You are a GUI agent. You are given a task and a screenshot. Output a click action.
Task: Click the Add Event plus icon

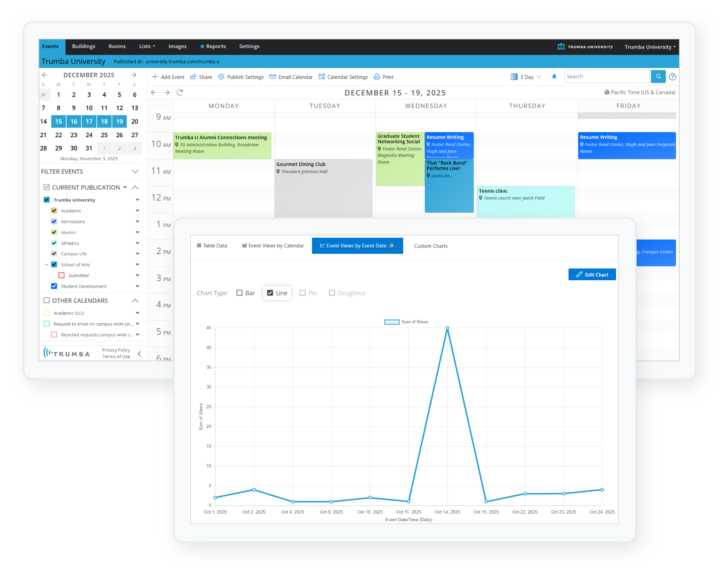[155, 77]
